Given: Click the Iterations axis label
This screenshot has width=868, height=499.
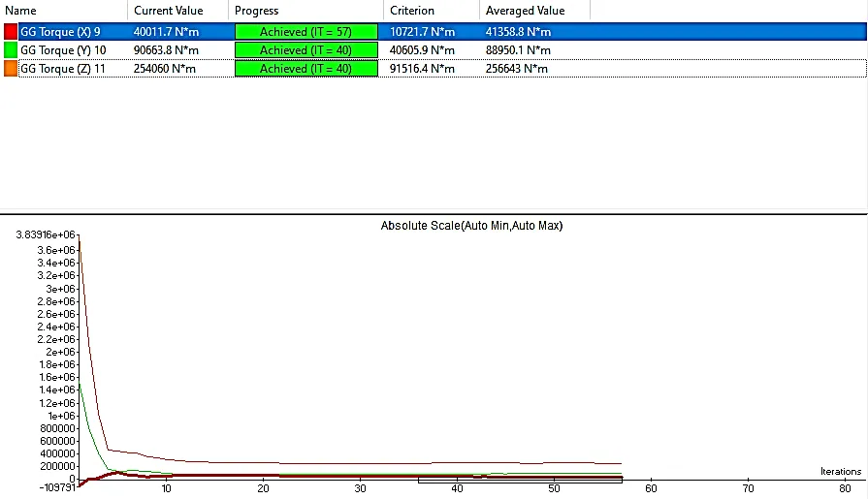Looking at the screenshot, I should (x=840, y=471).
